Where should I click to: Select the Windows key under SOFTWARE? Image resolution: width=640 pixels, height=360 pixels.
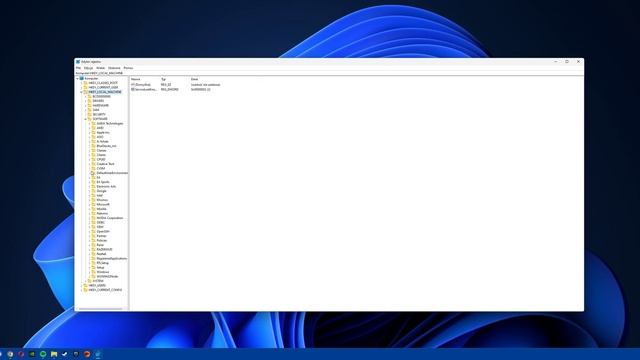click(x=103, y=272)
